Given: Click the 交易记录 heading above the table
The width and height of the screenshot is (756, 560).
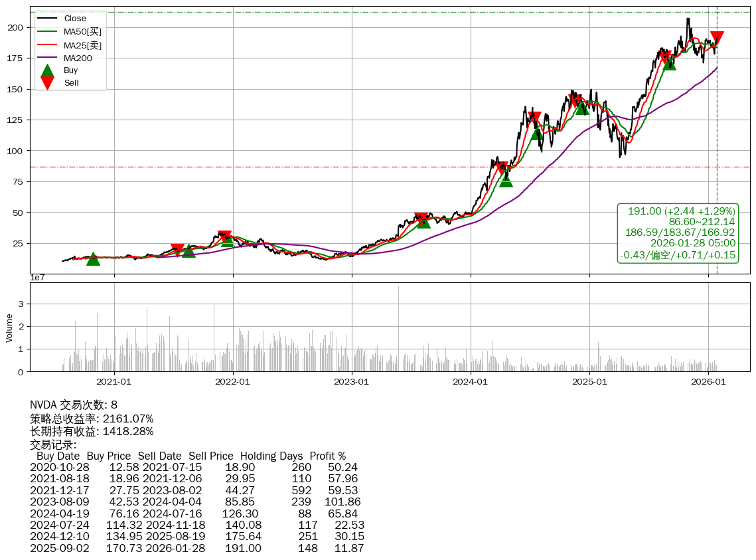Looking at the screenshot, I should point(53,444).
